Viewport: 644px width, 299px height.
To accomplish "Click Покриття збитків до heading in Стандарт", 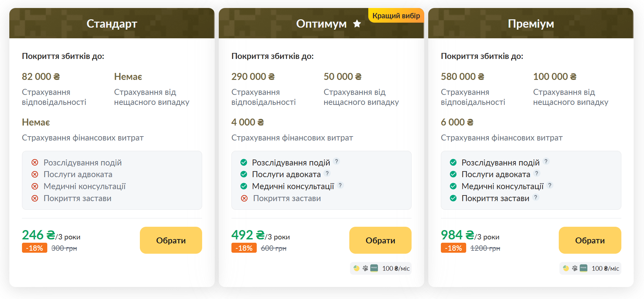I will (x=63, y=56).
